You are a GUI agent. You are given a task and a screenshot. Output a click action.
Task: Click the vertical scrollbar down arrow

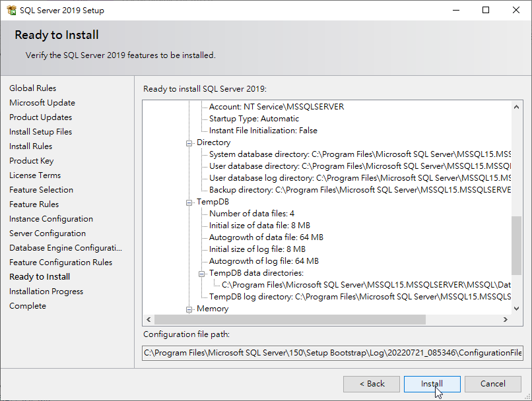[x=516, y=309]
